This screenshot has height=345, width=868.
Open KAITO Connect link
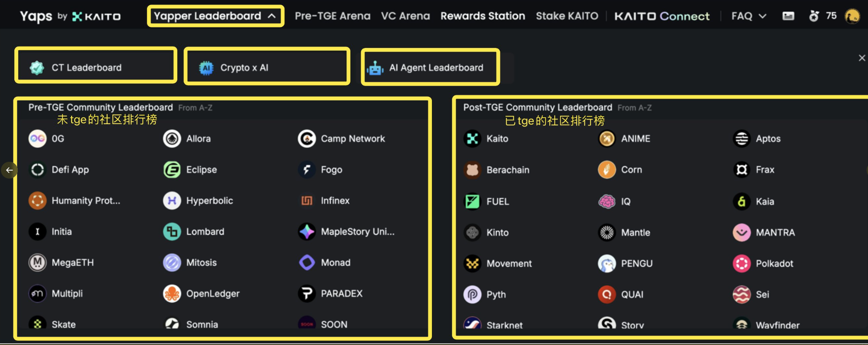662,16
